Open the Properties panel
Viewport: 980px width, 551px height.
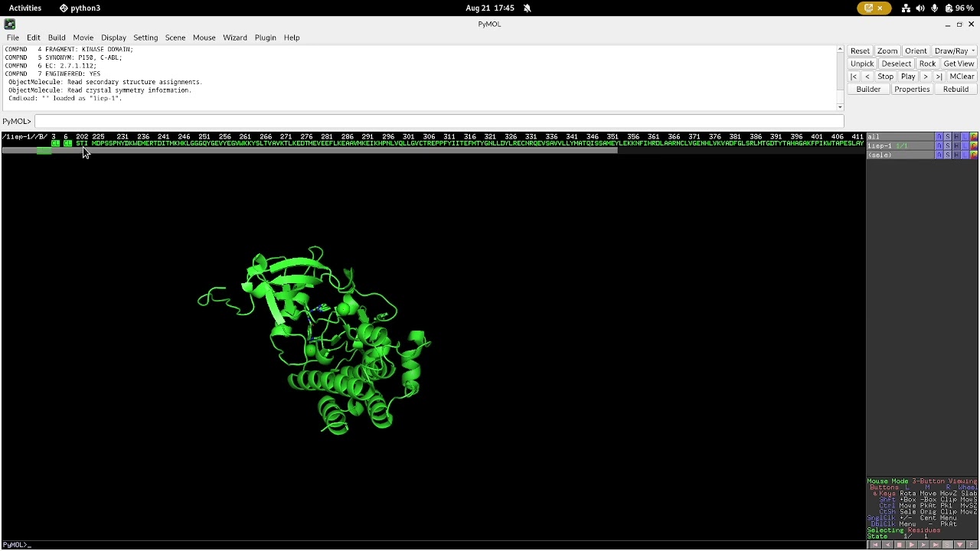click(x=912, y=90)
